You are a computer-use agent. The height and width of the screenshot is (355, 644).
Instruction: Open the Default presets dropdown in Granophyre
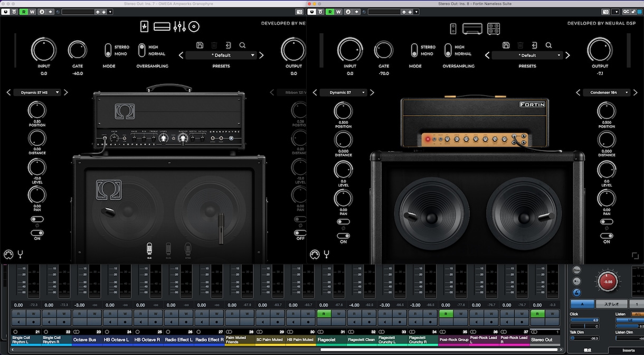[x=221, y=55]
